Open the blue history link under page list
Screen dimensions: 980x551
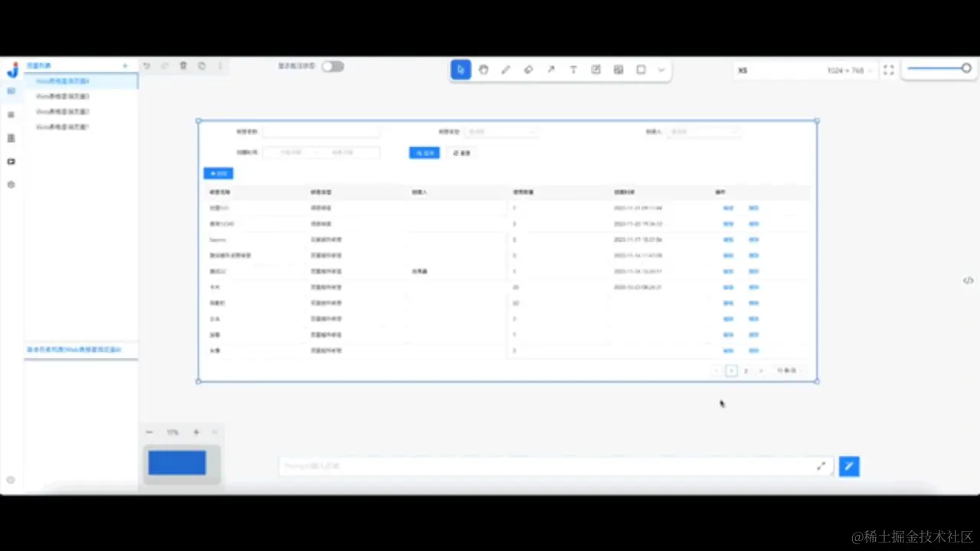point(74,350)
